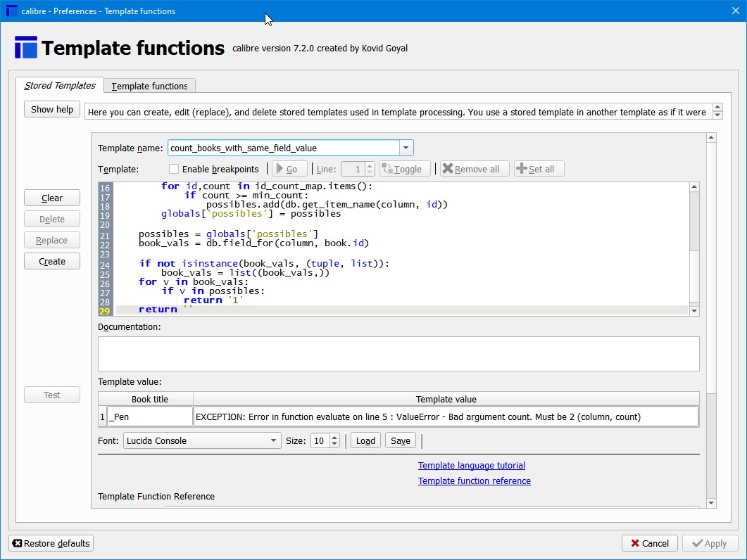This screenshot has height=560, width=747.
Task: Select the Stored Templates tab
Action: click(x=60, y=85)
